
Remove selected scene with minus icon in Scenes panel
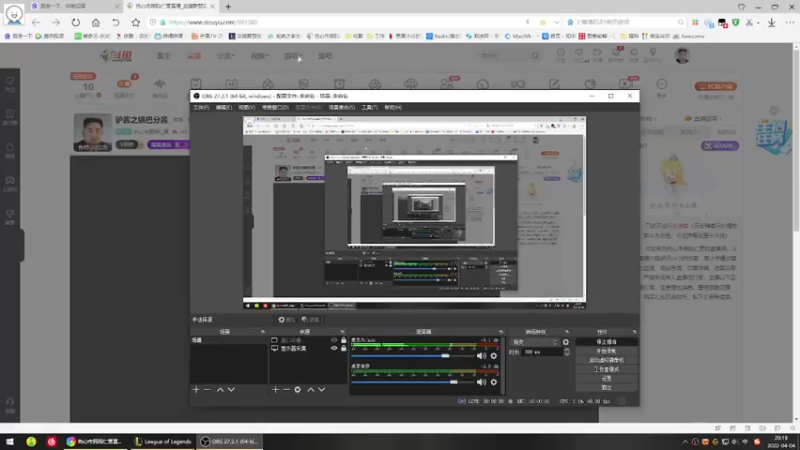(207, 390)
